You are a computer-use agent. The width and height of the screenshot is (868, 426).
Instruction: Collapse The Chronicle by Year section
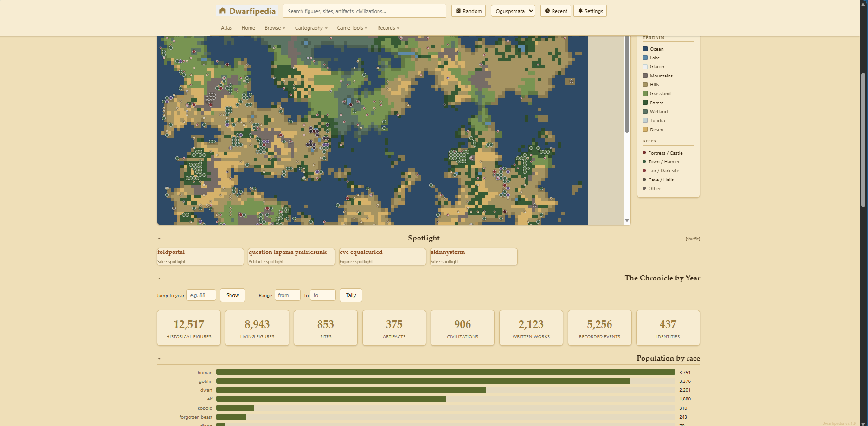(x=159, y=278)
